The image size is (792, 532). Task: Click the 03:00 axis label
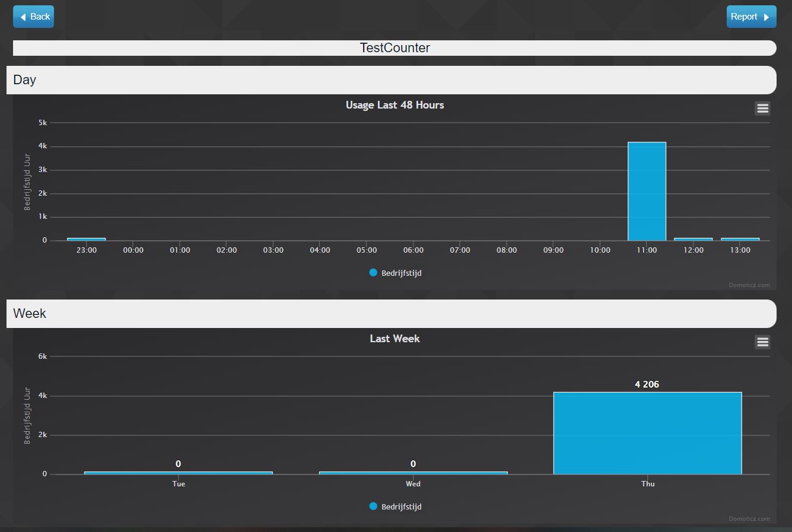click(273, 250)
